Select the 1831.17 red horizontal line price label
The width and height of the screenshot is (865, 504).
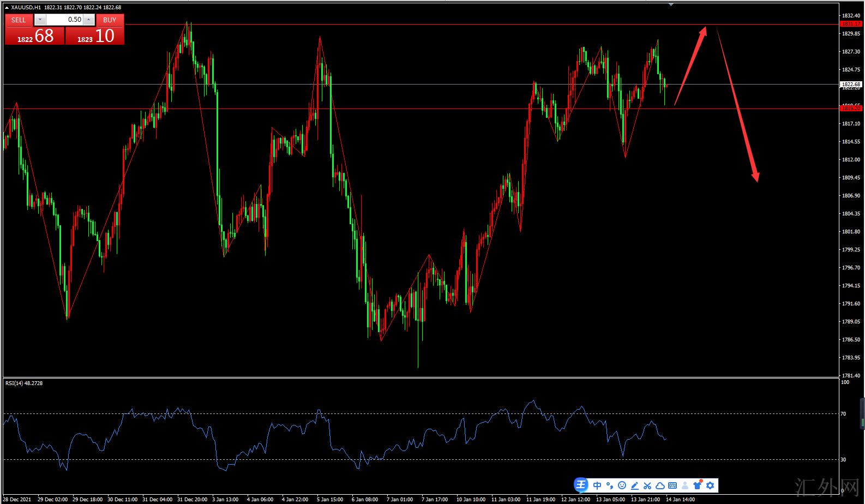(850, 24)
